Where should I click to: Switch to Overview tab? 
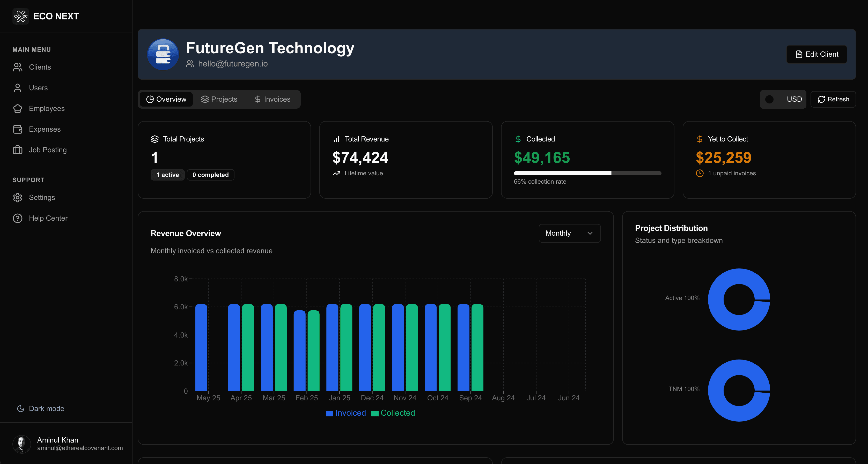(x=166, y=99)
